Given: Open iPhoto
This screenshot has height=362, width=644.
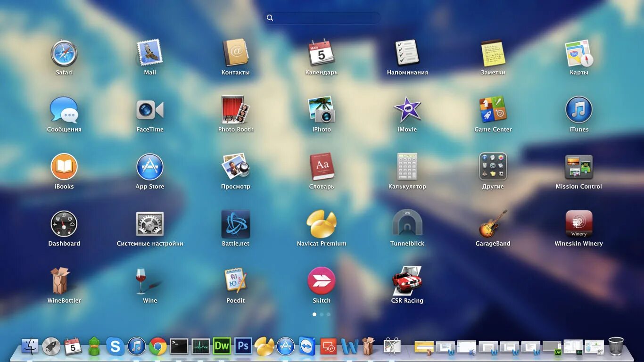Looking at the screenshot, I should coord(322,110).
